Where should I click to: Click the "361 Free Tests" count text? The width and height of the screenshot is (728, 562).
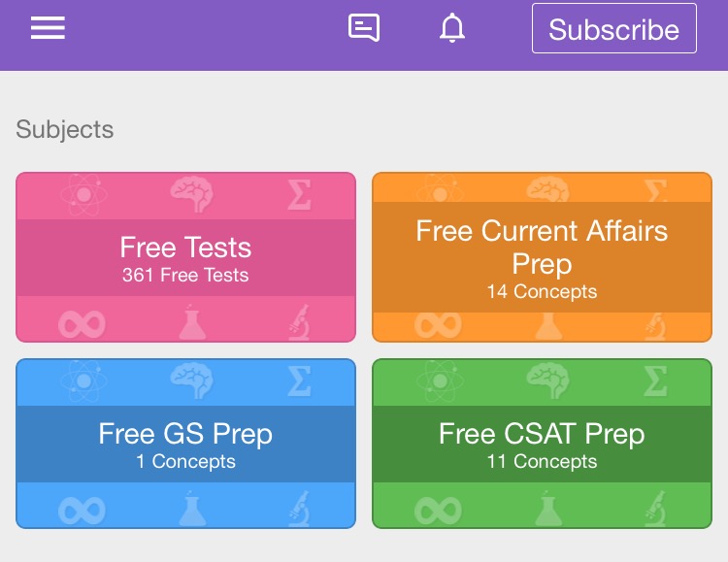(x=185, y=276)
